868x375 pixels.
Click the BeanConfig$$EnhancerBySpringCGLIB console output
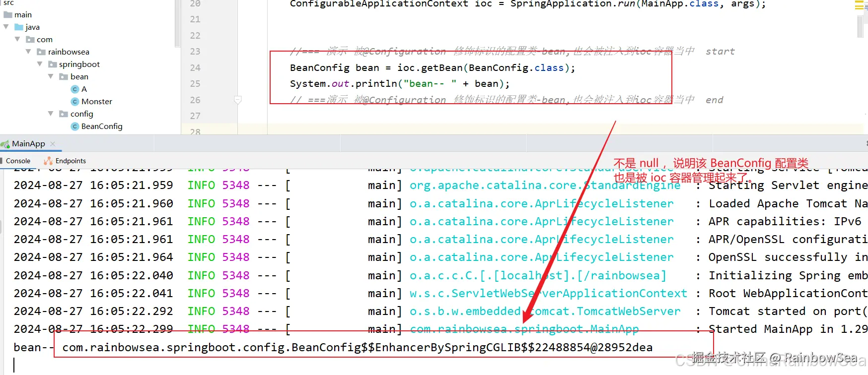pos(357,348)
